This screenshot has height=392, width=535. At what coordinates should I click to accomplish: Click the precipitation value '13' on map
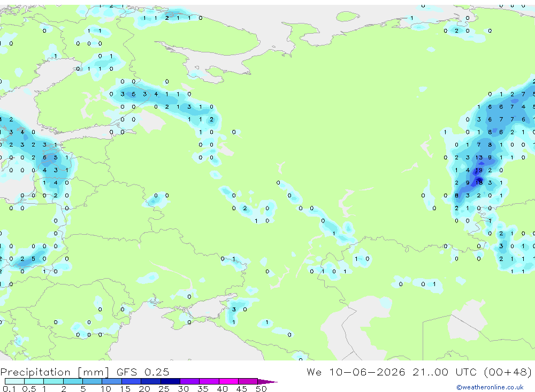coord(479,158)
